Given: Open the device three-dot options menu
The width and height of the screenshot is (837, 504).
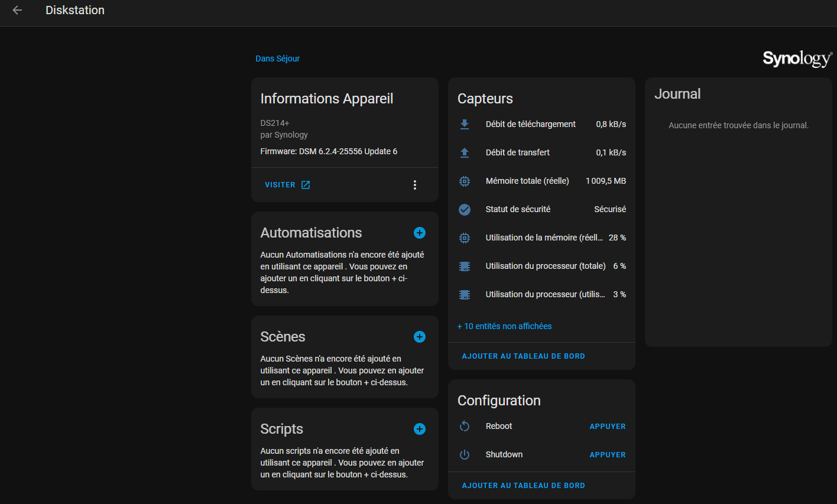Looking at the screenshot, I should pos(415,185).
